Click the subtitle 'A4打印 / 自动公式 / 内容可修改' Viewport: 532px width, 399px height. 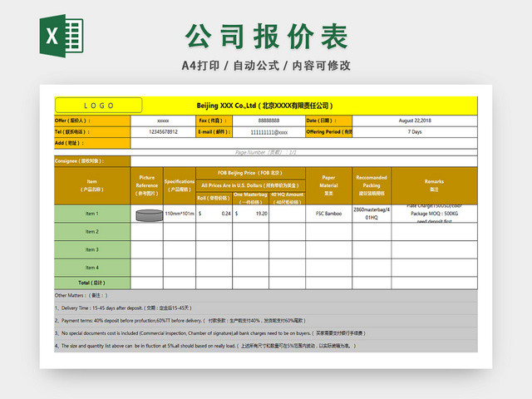click(x=266, y=66)
